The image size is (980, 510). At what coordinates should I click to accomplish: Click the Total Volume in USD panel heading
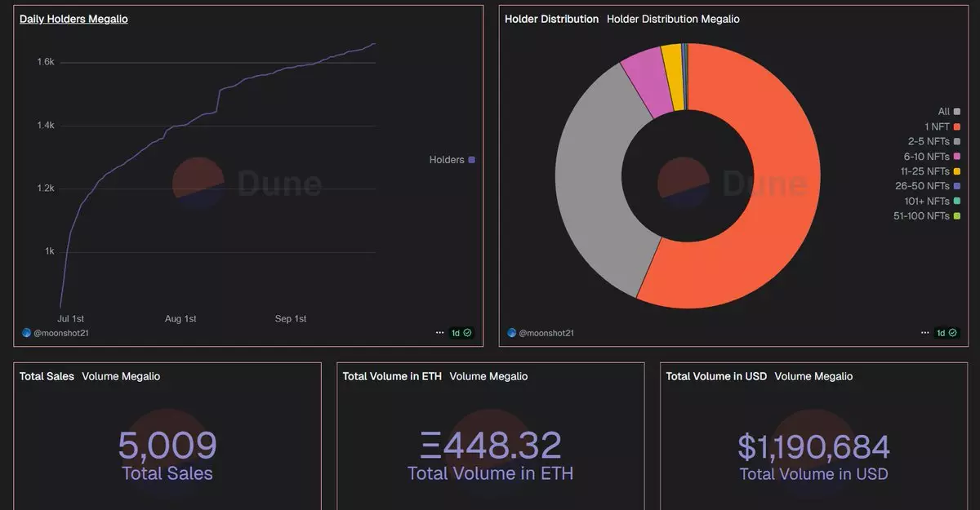coord(716,376)
